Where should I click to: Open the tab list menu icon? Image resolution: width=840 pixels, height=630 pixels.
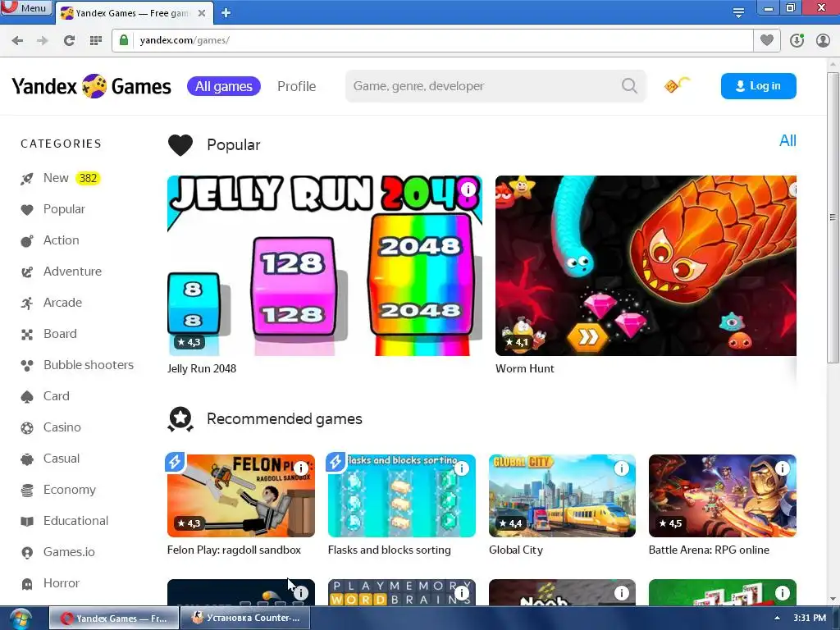(x=738, y=11)
